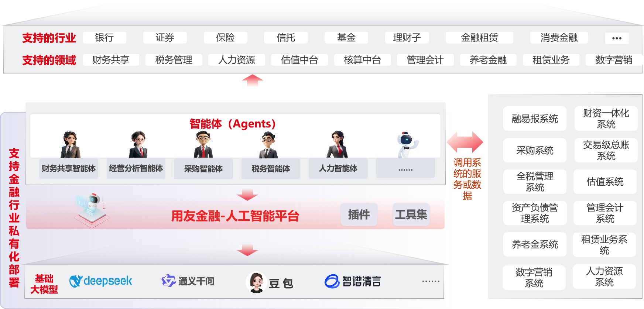
Task: Select the 估值系统 box
Action: pyautogui.click(x=605, y=182)
